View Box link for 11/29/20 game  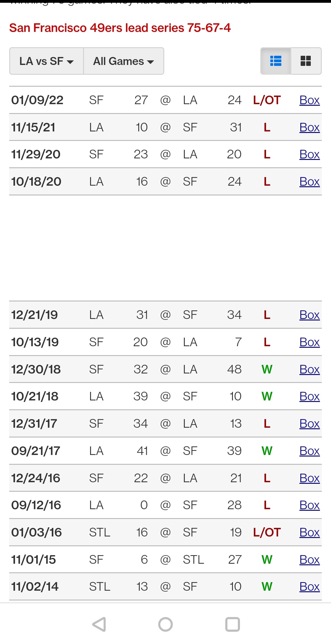click(310, 154)
